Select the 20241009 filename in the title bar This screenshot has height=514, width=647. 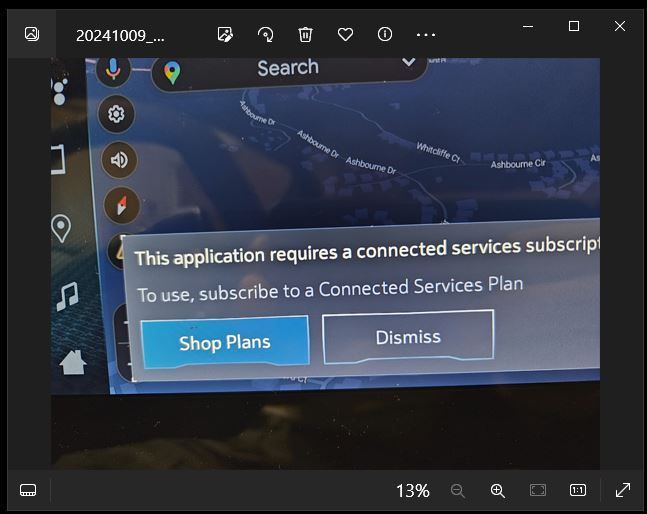(120, 35)
